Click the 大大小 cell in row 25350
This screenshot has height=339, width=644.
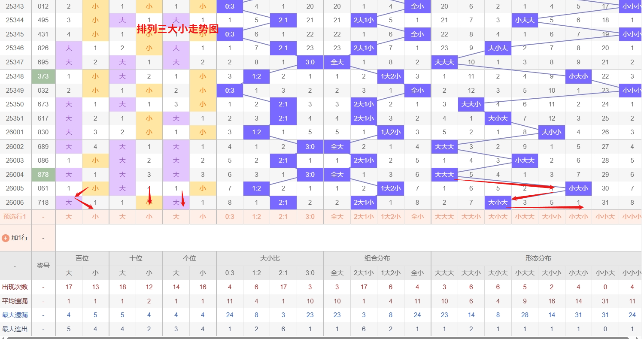click(471, 104)
